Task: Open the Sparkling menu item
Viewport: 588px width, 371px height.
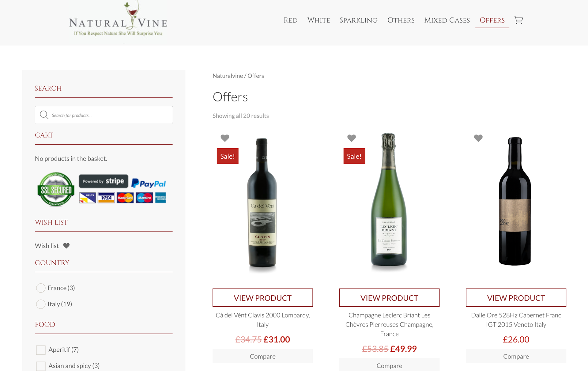Action: pos(358,20)
